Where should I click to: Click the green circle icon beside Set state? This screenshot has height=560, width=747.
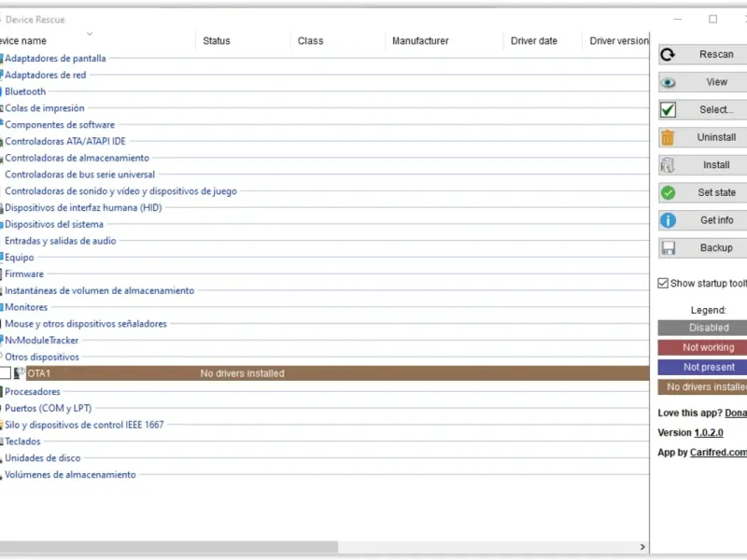[668, 193]
